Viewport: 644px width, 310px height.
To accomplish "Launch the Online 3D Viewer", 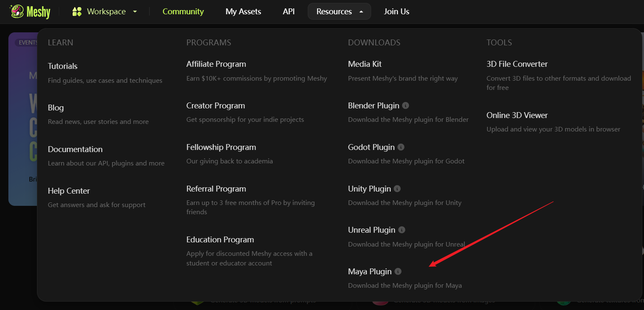I will 517,115.
